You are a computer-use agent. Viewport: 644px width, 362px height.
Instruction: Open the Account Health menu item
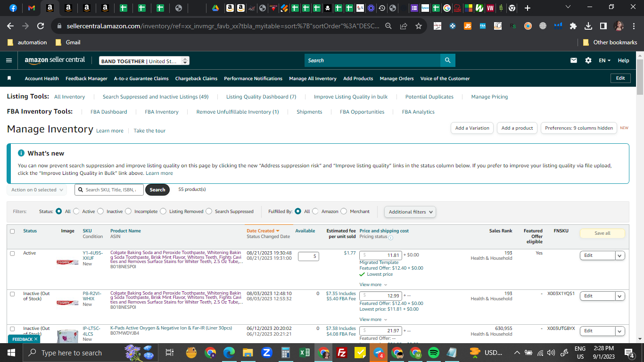(x=42, y=79)
